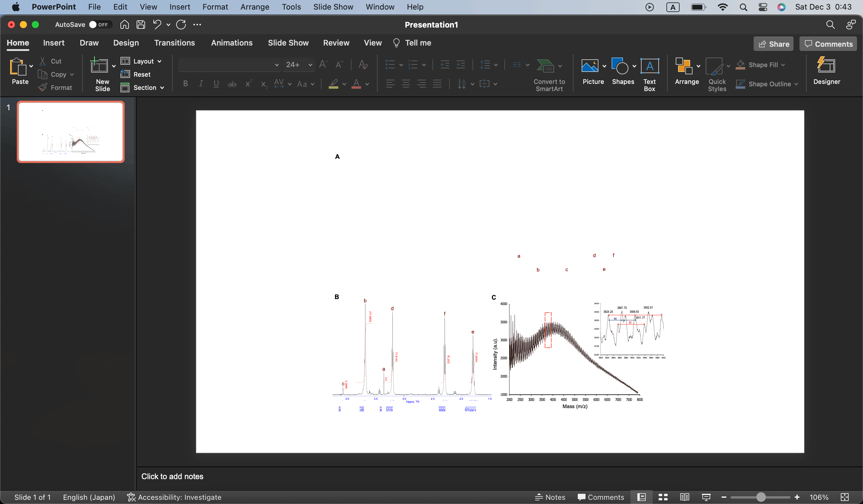Click Accessibility: Investigate in status bar
The height and width of the screenshot is (504, 863).
174,497
